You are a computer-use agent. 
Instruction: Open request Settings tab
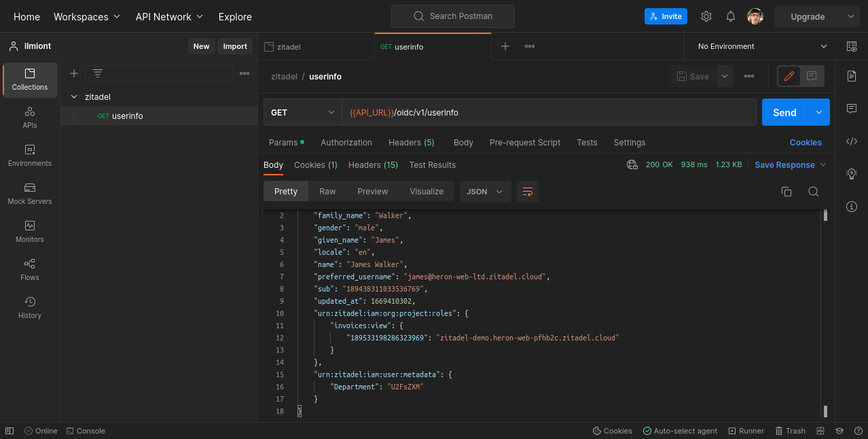click(630, 142)
